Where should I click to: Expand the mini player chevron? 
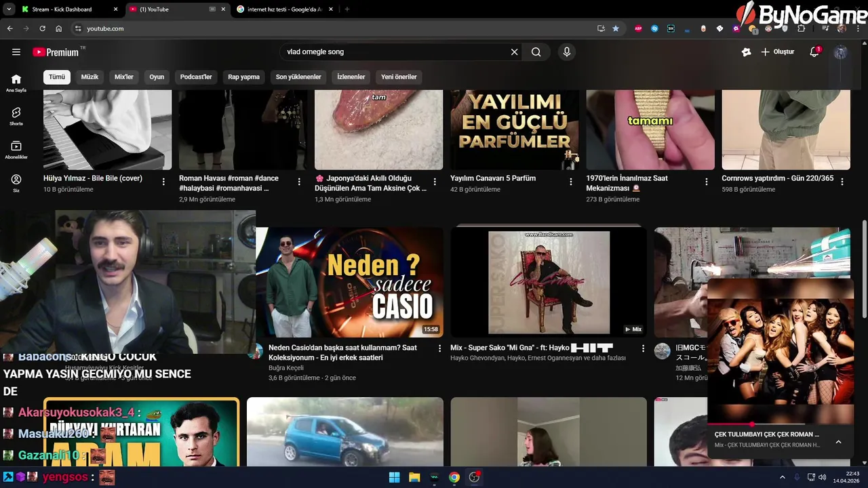click(x=838, y=442)
